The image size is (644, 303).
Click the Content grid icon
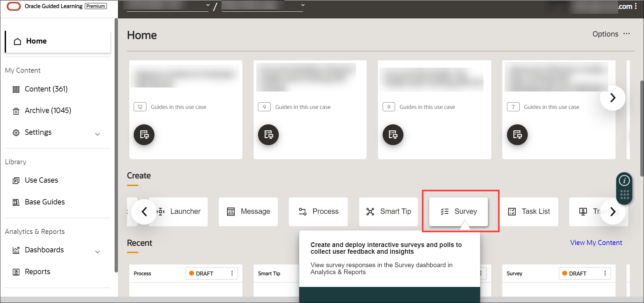coord(16,89)
